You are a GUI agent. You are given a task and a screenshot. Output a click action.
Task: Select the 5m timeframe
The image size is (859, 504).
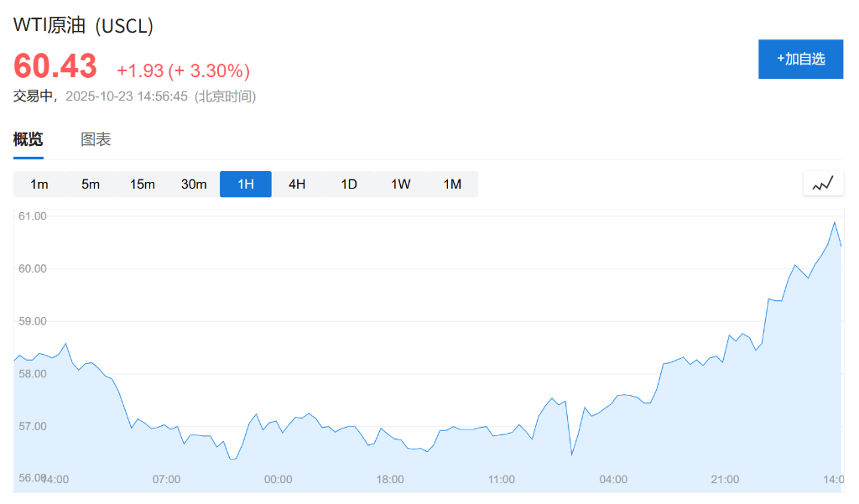[91, 184]
